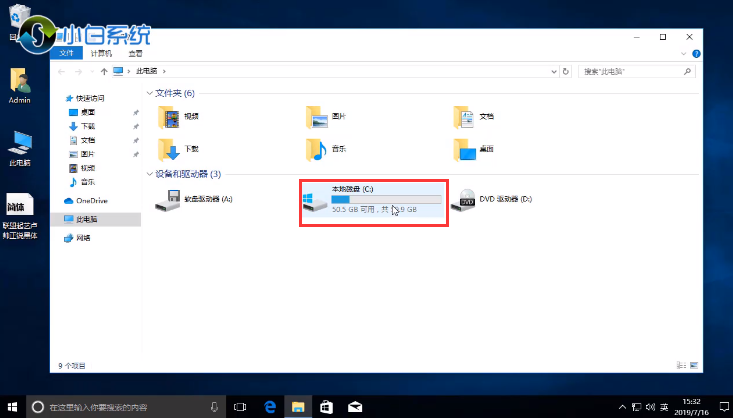
Task: Open Microsoft Edge from the taskbar
Action: tap(269, 407)
